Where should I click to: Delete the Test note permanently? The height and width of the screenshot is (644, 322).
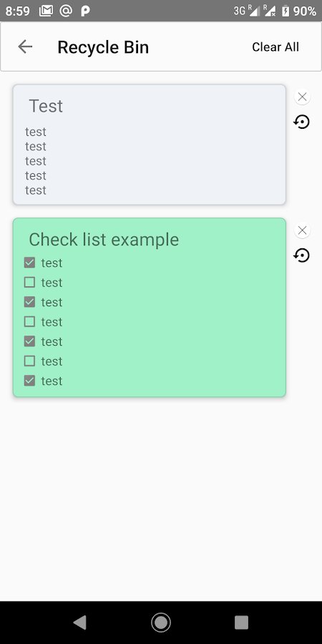[x=302, y=97]
